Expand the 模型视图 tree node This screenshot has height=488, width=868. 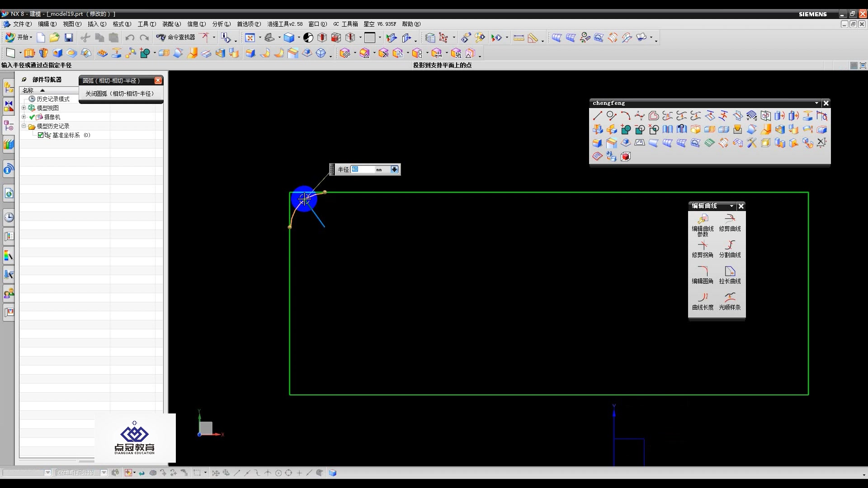tap(24, 108)
